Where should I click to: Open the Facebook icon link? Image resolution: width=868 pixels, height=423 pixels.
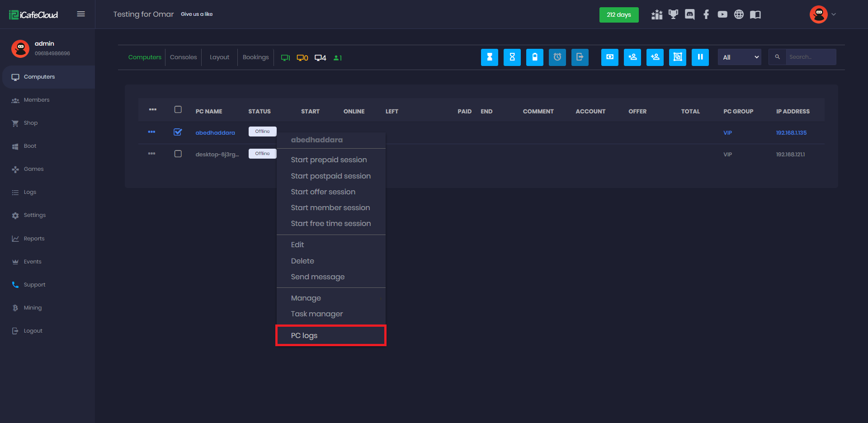[x=706, y=14]
